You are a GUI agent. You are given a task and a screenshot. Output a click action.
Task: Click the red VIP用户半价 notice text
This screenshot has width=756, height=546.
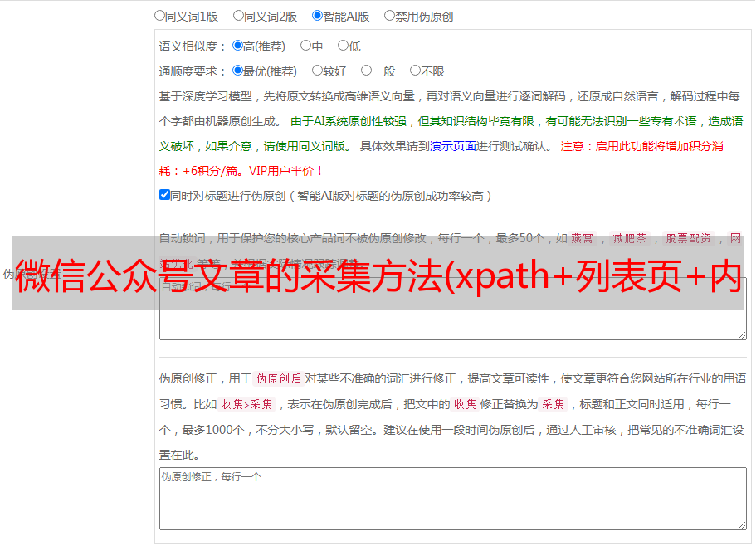coord(286,171)
